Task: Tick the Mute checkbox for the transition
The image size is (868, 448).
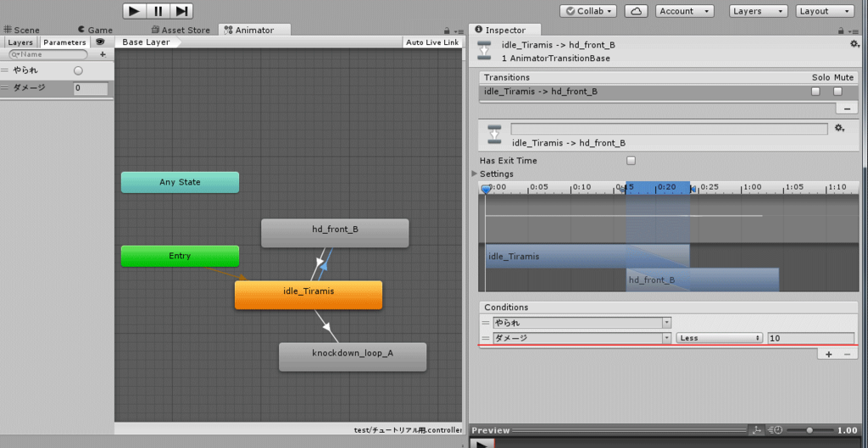Action: (x=837, y=91)
